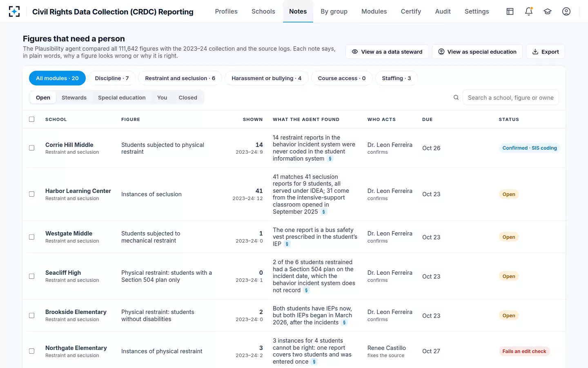Viewport: 588px width, 368px height.
Task: Select the Seacliff High row checkbox
Action: pos(32,276)
